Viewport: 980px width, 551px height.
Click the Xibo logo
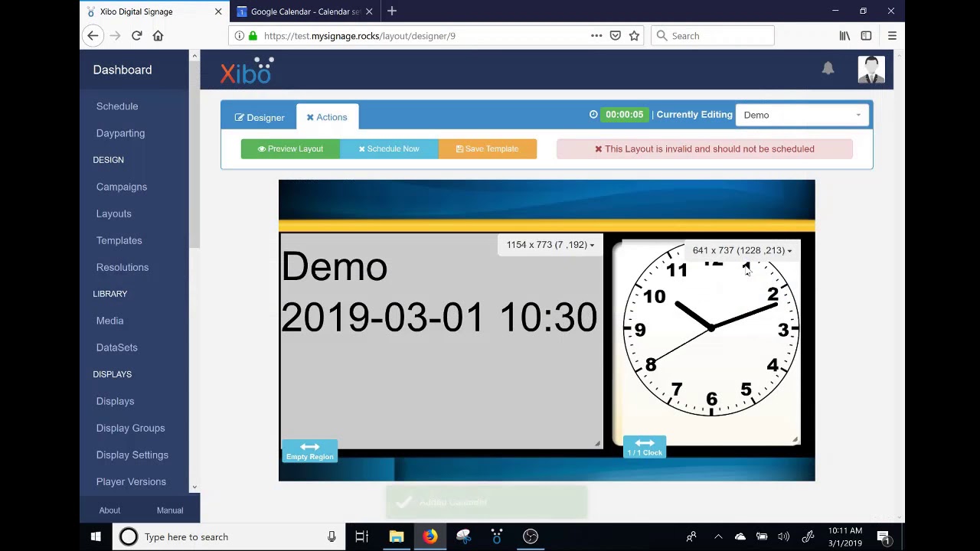pyautogui.click(x=247, y=70)
